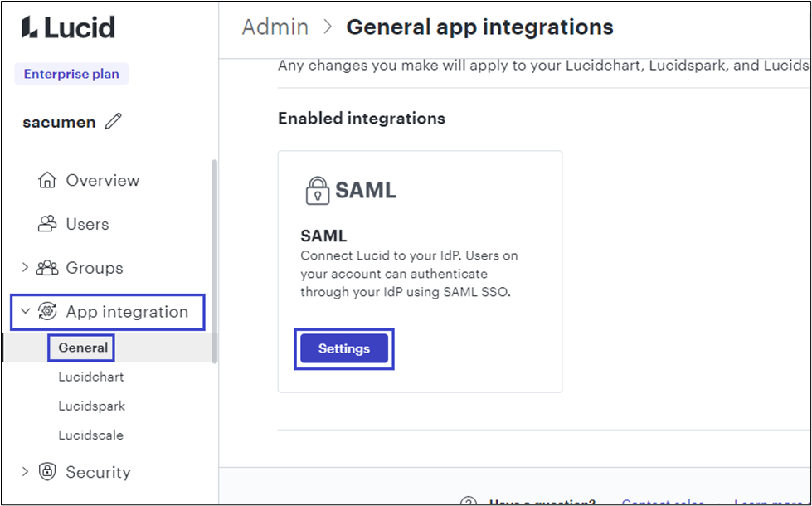The height and width of the screenshot is (506, 812).
Task: Go to Lucidscale integrations
Action: pos(90,435)
